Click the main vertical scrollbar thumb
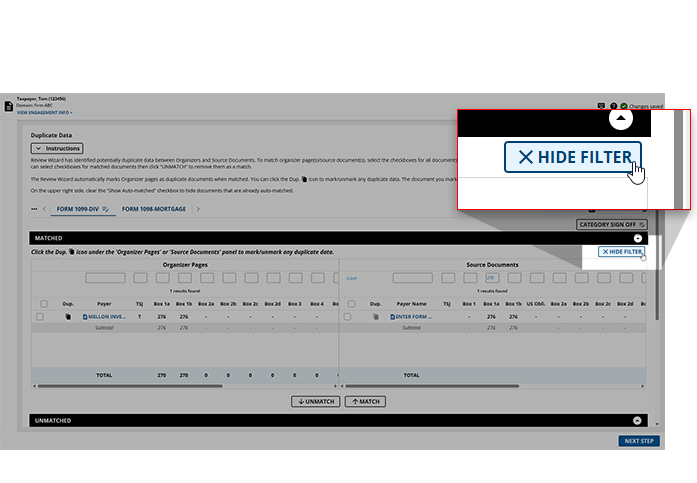 coord(657,265)
